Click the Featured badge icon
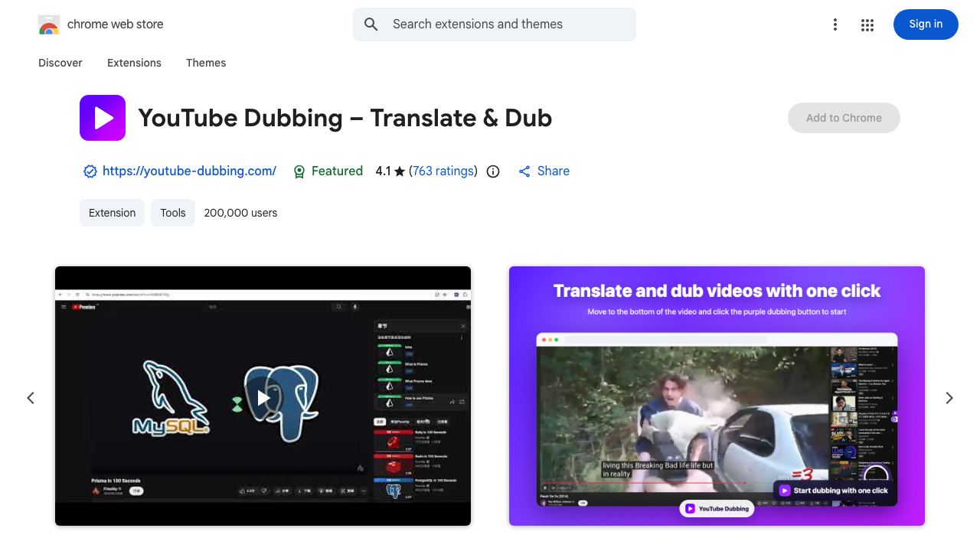This screenshot has width=980, height=551. click(299, 171)
